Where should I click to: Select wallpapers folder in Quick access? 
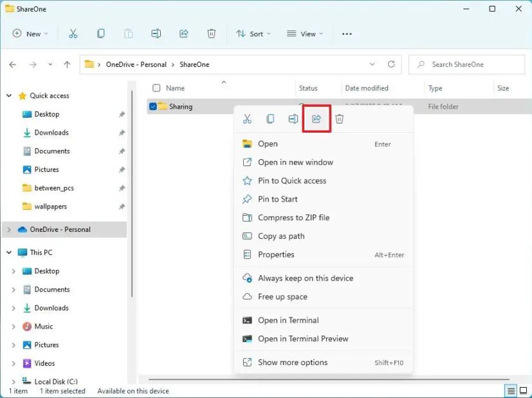[51, 207]
